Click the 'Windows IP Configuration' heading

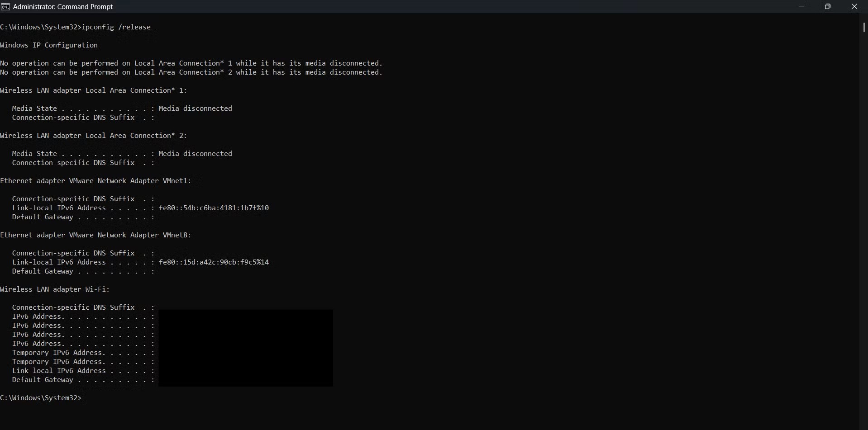[49, 45]
